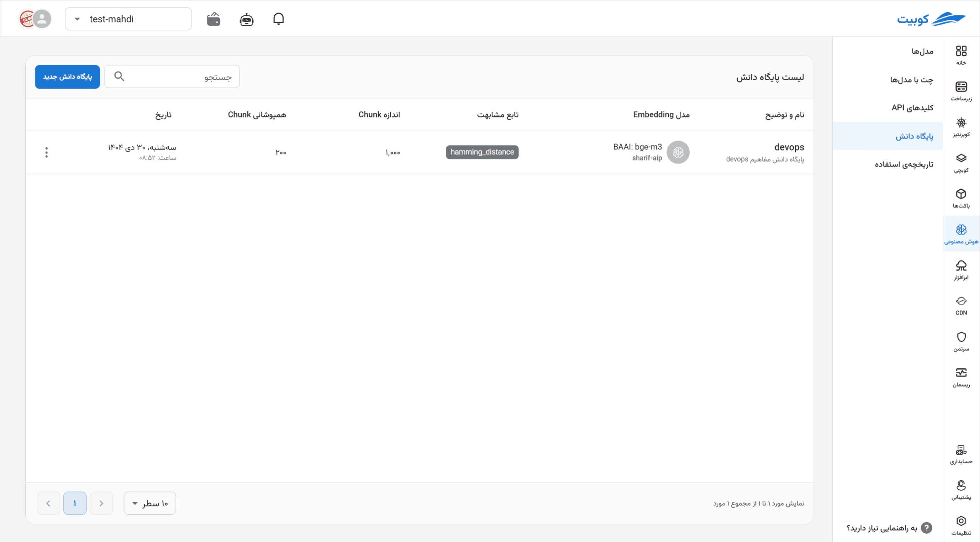Click the کوبیت logo
This screenshot has height=542, width=980.
tap(931, 19)
